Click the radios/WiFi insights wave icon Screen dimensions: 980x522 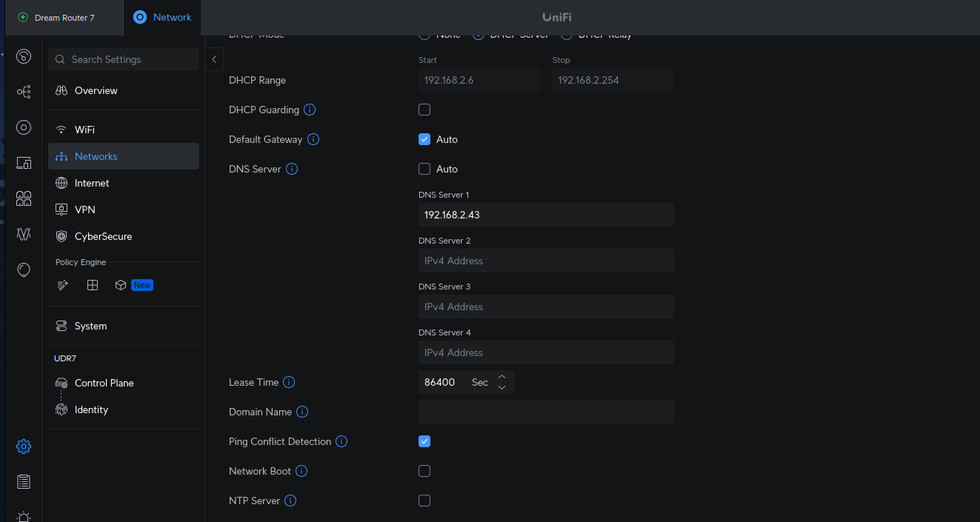tap(23, 234)
